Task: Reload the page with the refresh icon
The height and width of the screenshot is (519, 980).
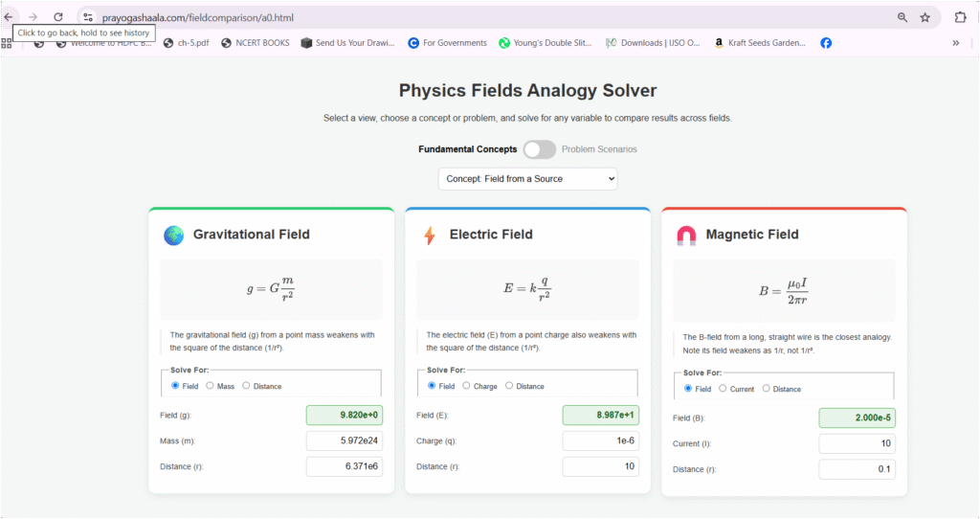Action: 58,17
